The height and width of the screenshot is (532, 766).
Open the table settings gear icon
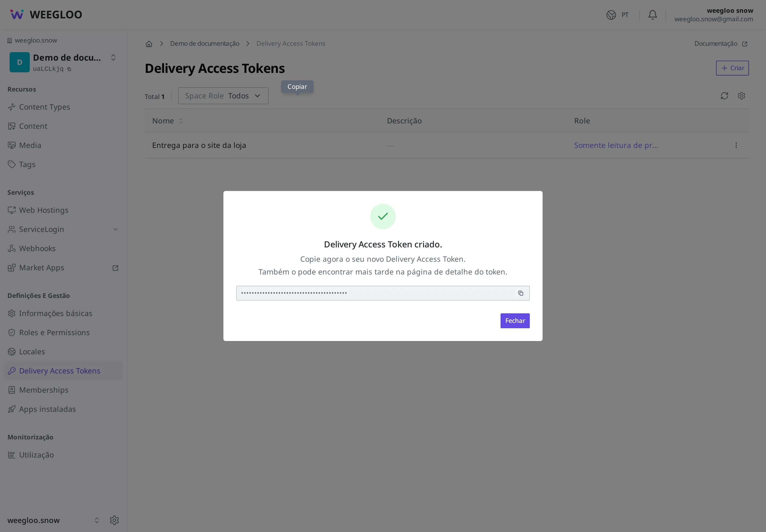pyautogui.click(x=741, y=96)
